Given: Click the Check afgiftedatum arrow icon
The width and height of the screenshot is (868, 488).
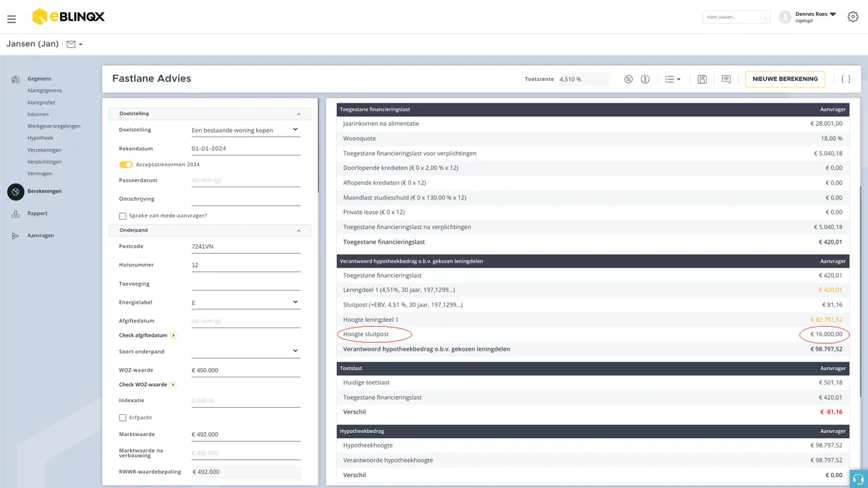Looking at the screenshot, I should point(174,335).
